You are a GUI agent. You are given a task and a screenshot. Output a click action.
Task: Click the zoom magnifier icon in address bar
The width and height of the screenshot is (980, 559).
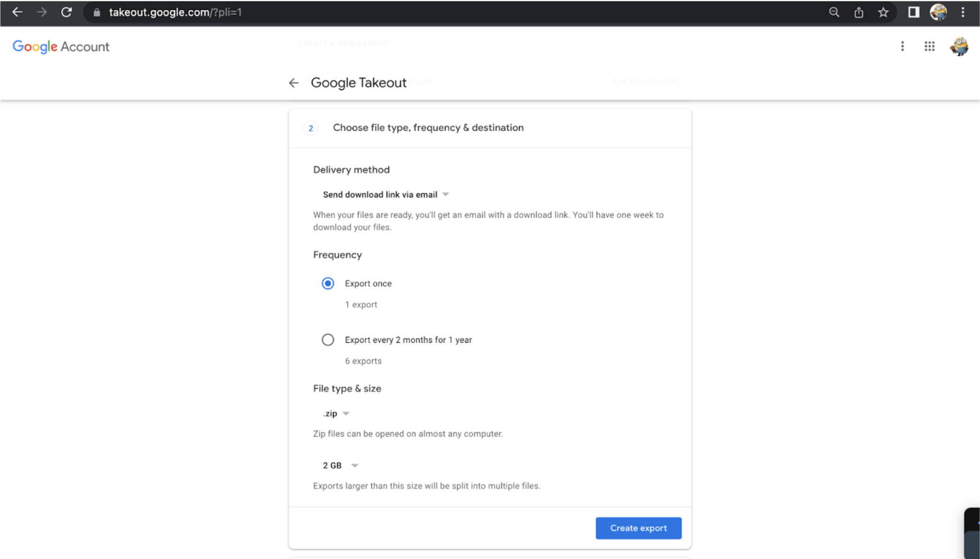[x=834, y=12]
